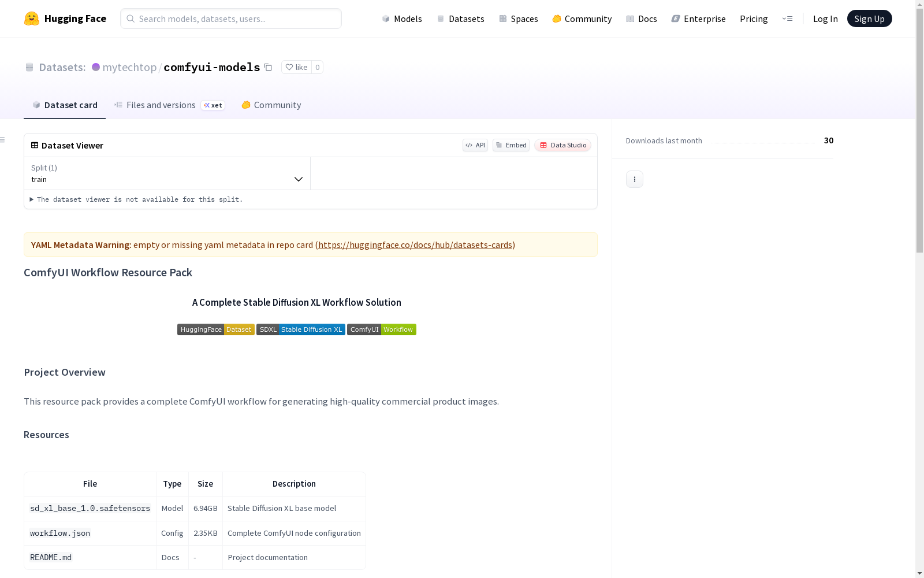Screen dimensions: 924x578
Task: Click the heart like button
Action: pos(296,67)
